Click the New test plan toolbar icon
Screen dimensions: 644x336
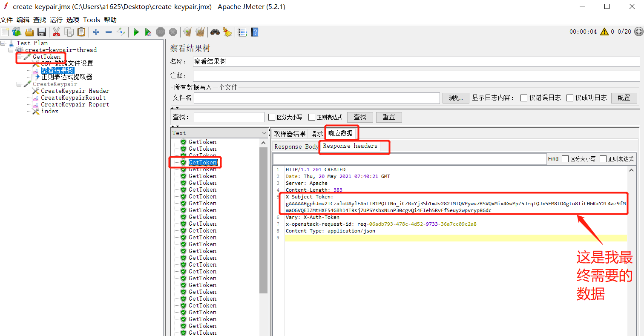[5, 32]
